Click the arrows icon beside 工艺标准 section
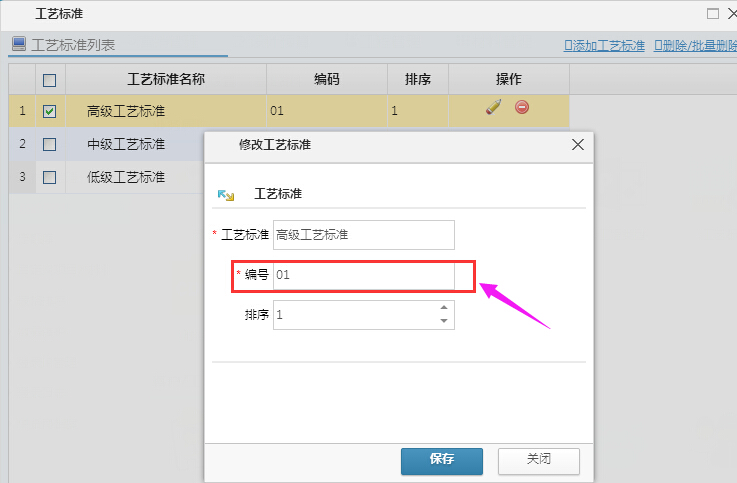737x483 pixels. click(x=226, y=194)
